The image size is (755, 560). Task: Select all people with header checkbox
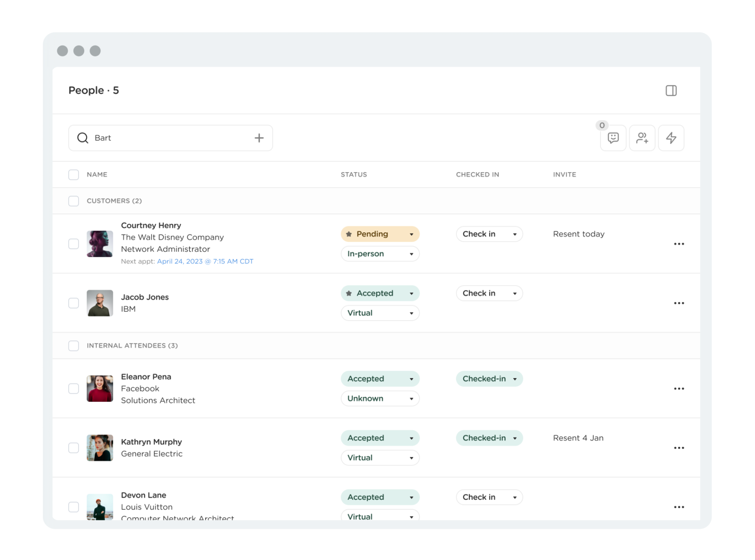coord(74,174)
